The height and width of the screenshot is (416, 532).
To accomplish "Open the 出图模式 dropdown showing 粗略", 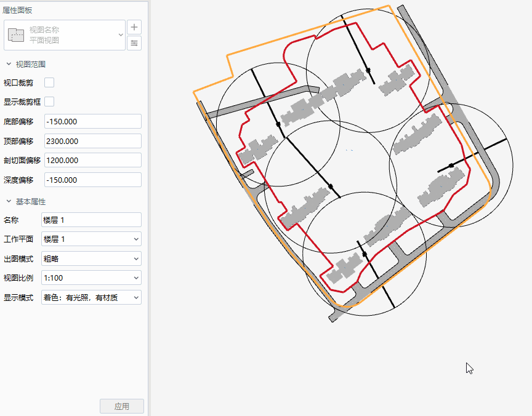I will [x=91, y=258].
